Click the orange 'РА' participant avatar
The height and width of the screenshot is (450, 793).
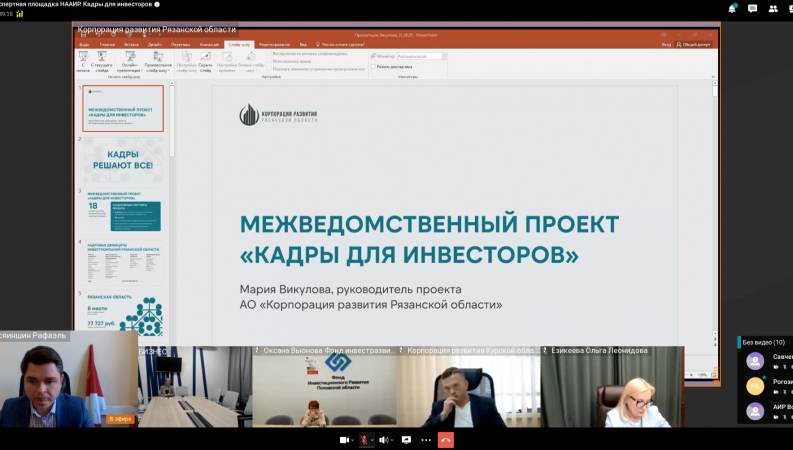tap(755, 386)
